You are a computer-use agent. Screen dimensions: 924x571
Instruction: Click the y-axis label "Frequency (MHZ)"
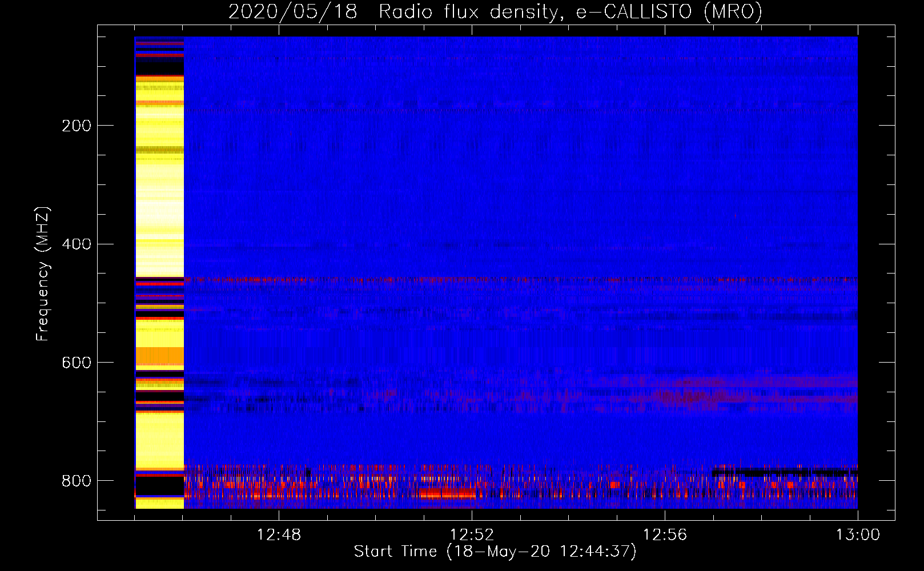43,274
